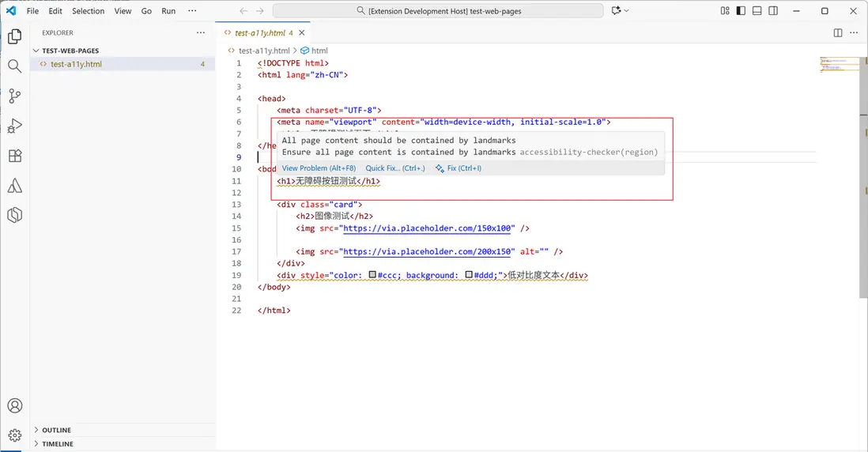Click the View Problem link in hover
Screen dimensions: 868x452
319,168
